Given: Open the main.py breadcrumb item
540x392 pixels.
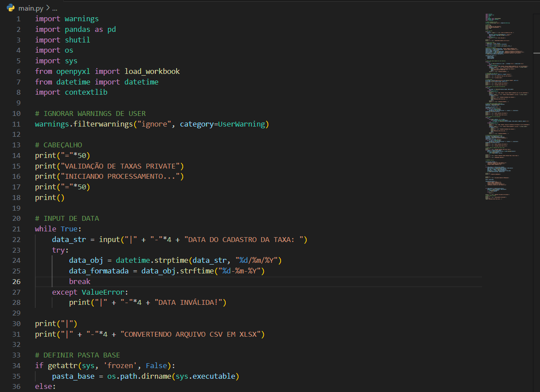Looking at the screenshot, I should click(x=31, y=8).
